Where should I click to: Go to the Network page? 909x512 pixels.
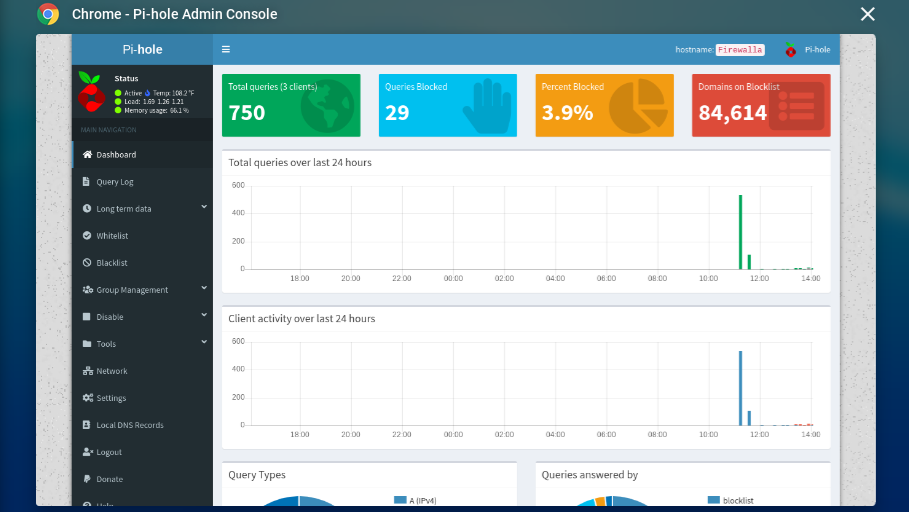pos(143,371)
